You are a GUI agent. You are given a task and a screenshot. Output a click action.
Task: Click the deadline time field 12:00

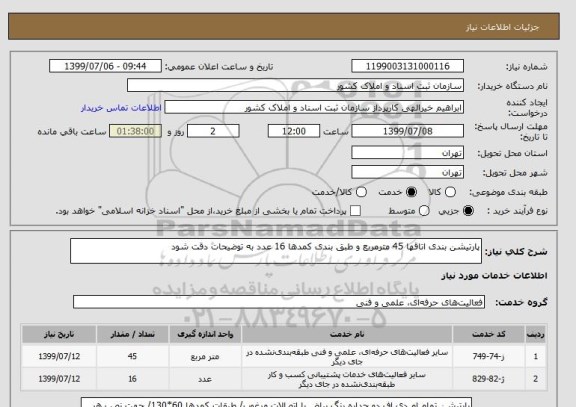[x=294, y=131]
